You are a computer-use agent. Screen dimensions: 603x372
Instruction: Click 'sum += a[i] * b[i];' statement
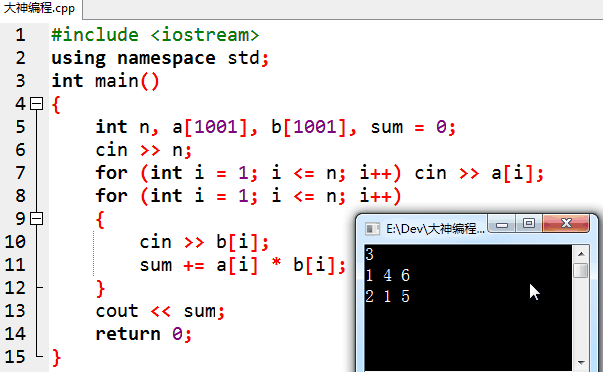pyautogui.click(x=243, y=265)
